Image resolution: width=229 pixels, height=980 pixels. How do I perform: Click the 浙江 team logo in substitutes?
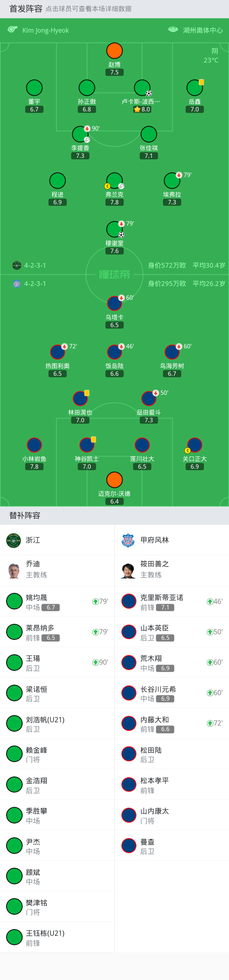coord(14,540)
